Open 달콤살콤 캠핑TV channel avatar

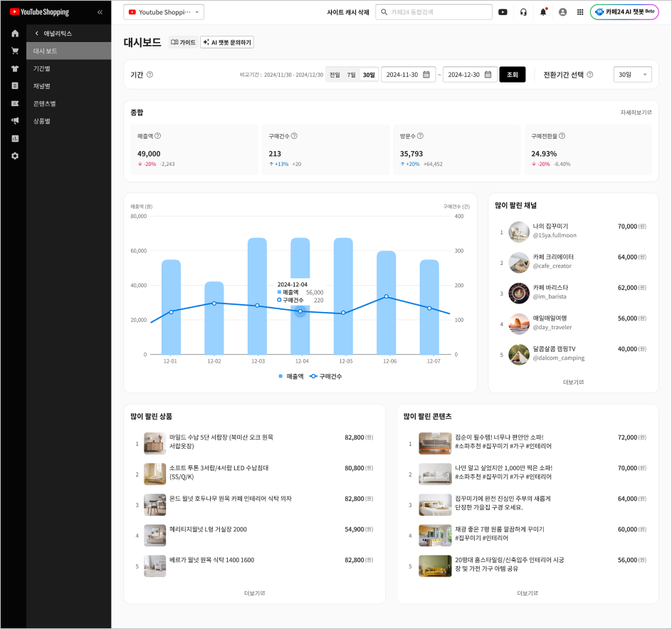pos(519,355)
